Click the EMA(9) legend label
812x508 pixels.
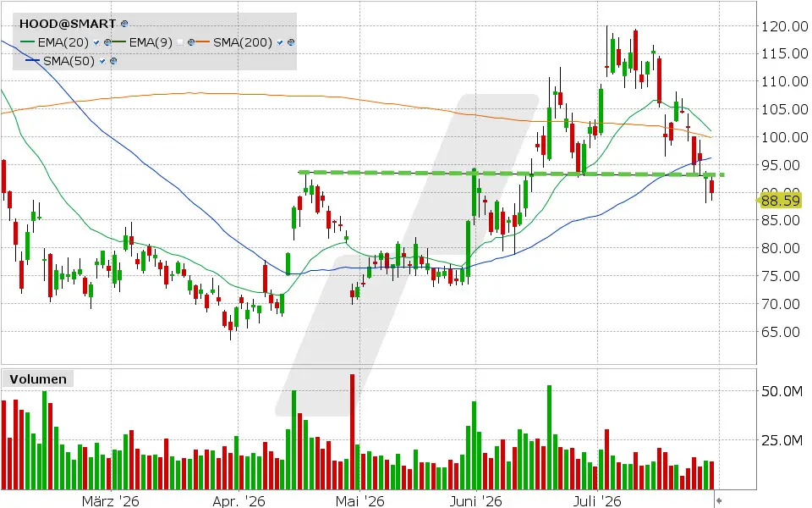tap(151, 42)
